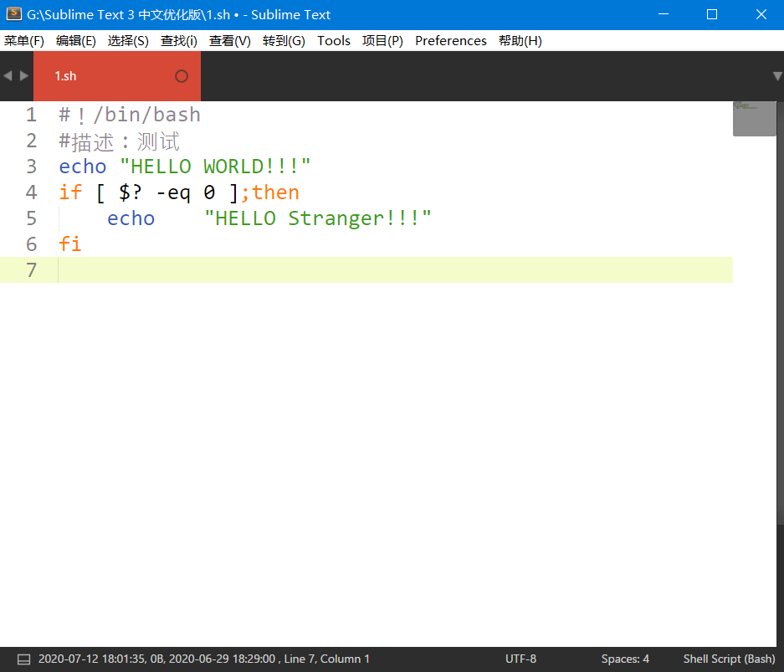Place cursor in #!/bin/bash line
Screen dimensions: 784x672
pos(130,115)
